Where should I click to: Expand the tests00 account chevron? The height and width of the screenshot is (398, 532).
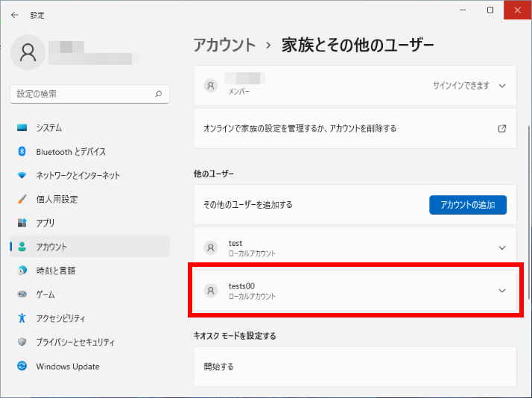(x=502, y=291)
